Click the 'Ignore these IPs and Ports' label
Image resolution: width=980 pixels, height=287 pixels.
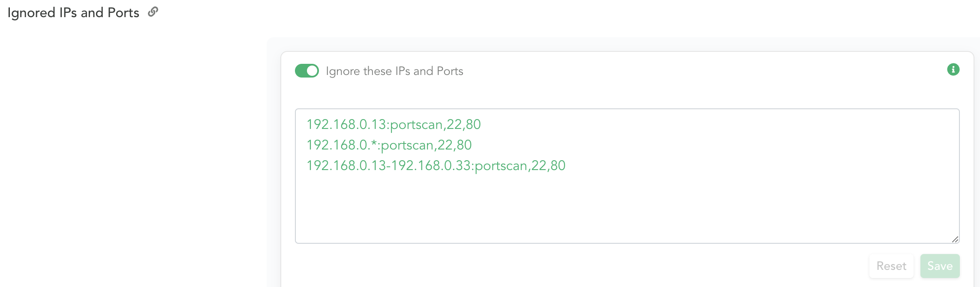(x=394, y=71)
